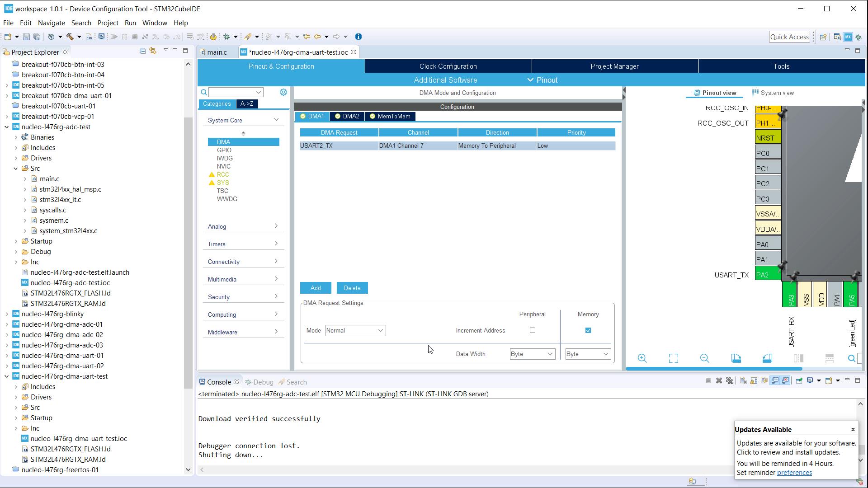Screen dimensions: 868x488
Task: Toggle Pin Console in the console toolbar
Action: pos(799,381)
